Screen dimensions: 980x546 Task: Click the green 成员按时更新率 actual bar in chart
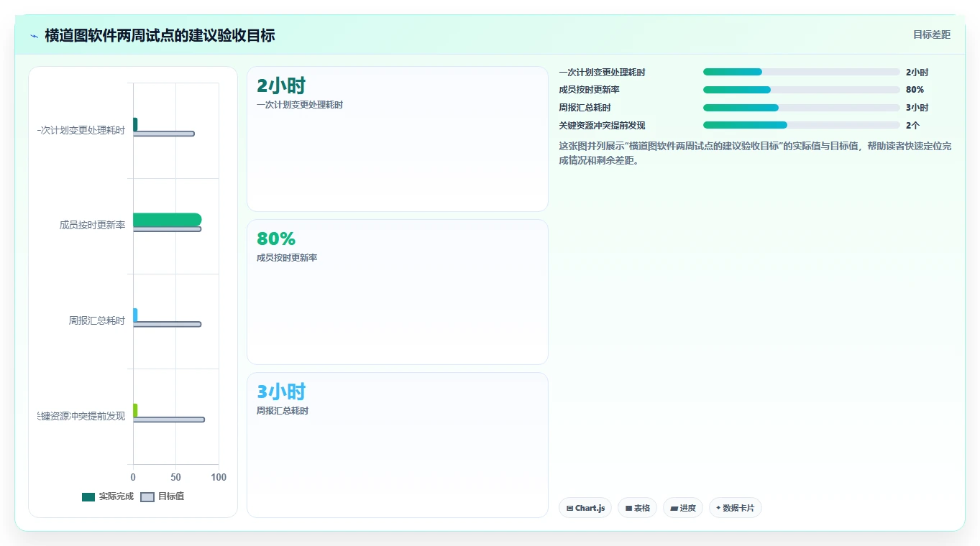pos(167,220)
